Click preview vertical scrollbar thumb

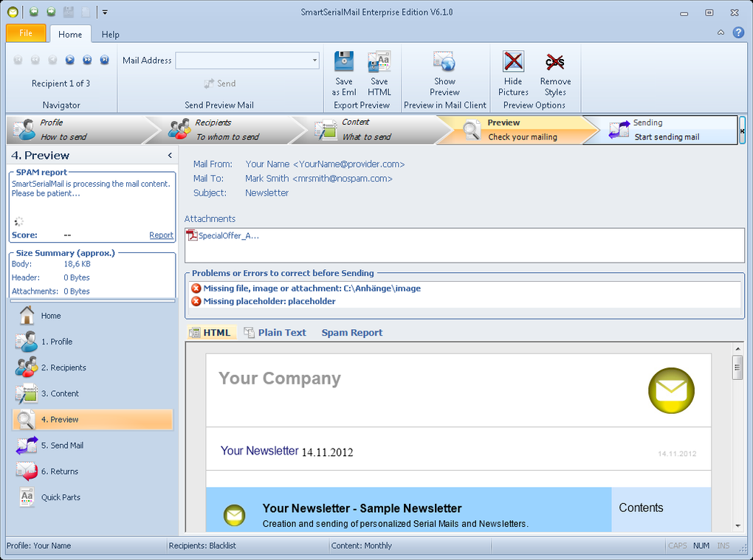pos(737,367)
